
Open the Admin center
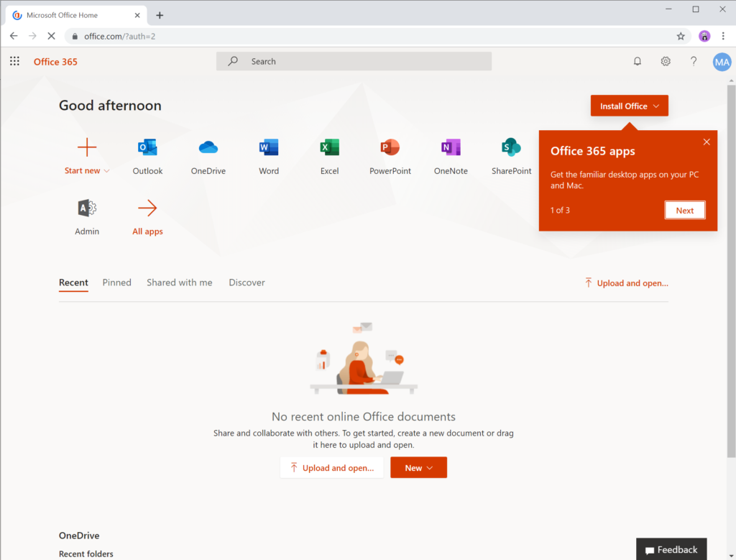pyautogui.click(x=87, y=218)
